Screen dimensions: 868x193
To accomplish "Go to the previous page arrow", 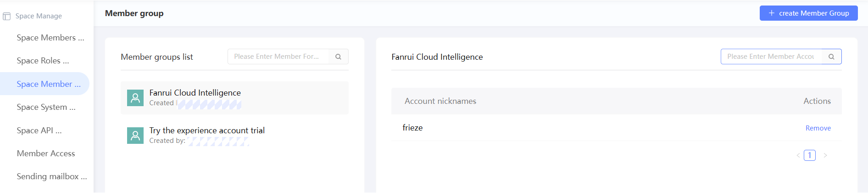I will click(798, 155).
